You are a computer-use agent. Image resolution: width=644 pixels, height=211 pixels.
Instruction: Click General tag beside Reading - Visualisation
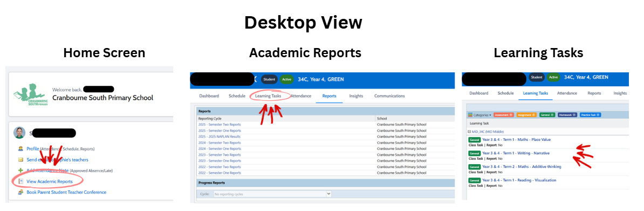click(x=475, y=181)
